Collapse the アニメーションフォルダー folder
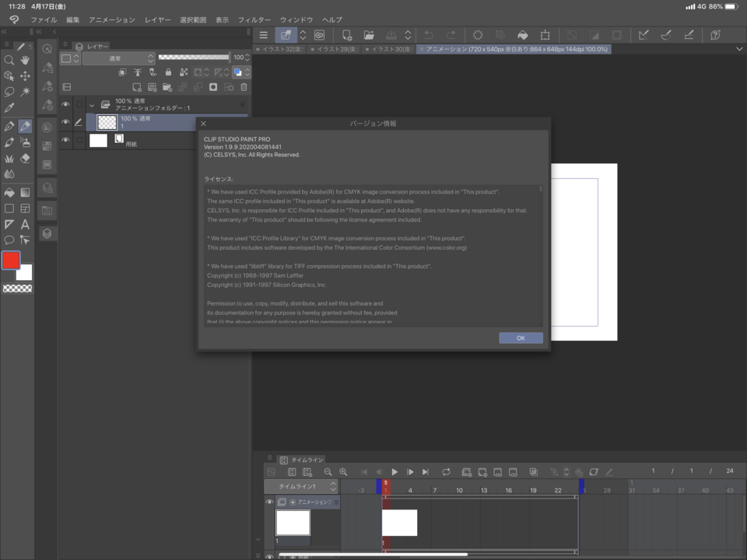Viewport: 747px width, 560px height. point(92,105)
